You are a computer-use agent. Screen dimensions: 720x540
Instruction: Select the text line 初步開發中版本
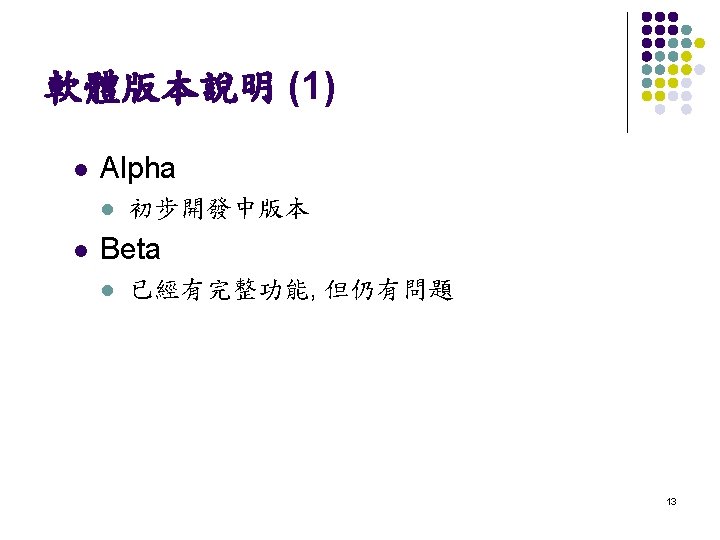219,209
